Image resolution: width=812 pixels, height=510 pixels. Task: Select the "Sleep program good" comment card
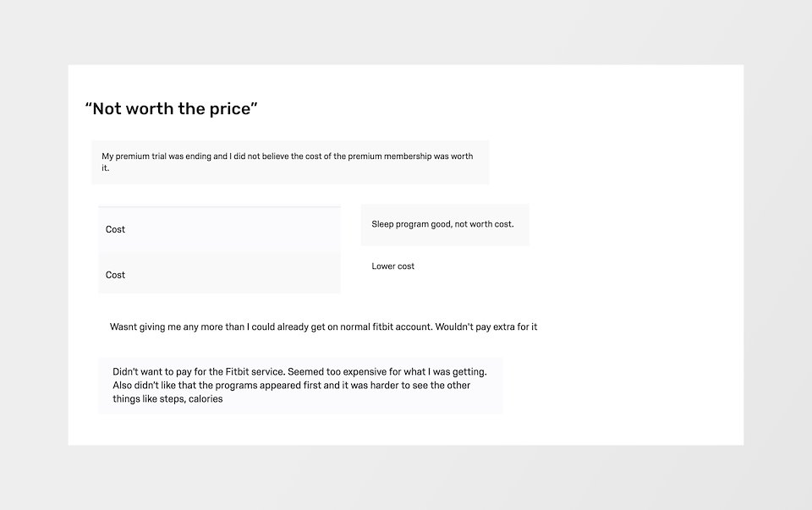pos(445,225)
